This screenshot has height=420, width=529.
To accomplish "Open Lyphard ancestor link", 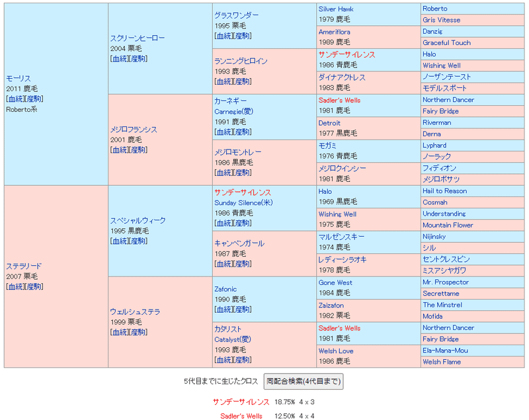I will pyautogui.click(x=434, y=146).
